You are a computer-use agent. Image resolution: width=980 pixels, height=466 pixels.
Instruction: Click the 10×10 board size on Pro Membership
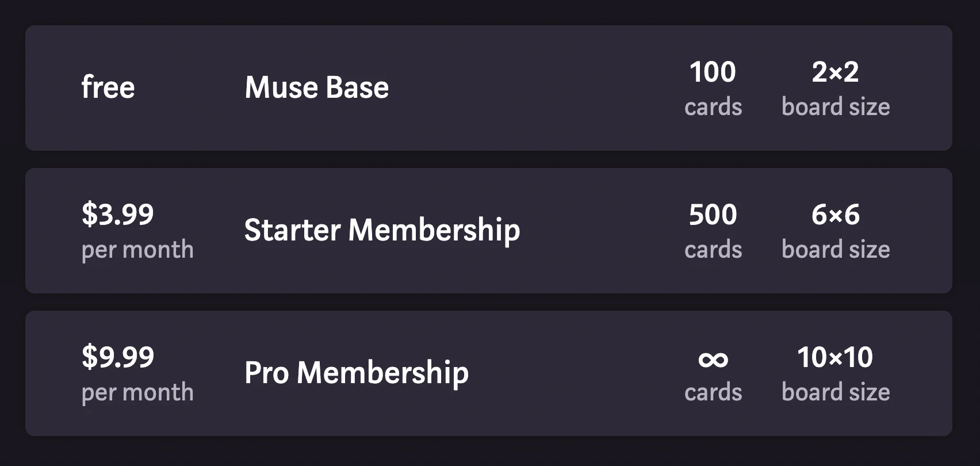pos(835,357)
